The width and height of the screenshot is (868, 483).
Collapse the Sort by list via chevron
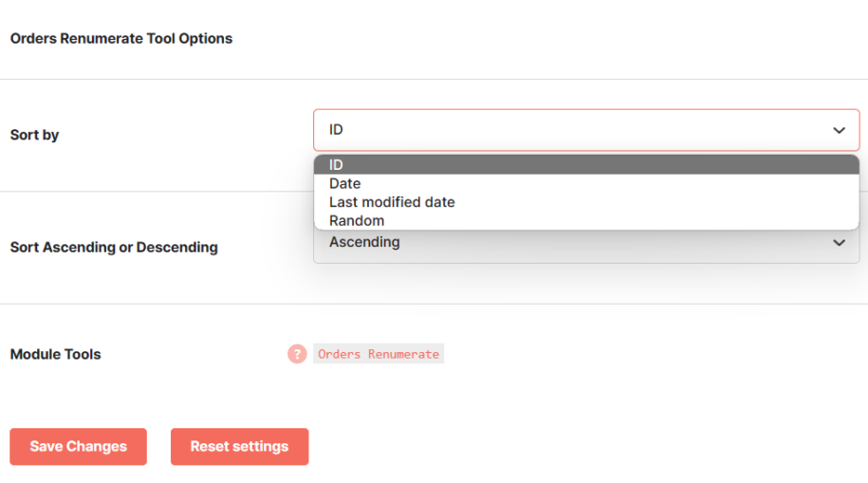[839, 131]
